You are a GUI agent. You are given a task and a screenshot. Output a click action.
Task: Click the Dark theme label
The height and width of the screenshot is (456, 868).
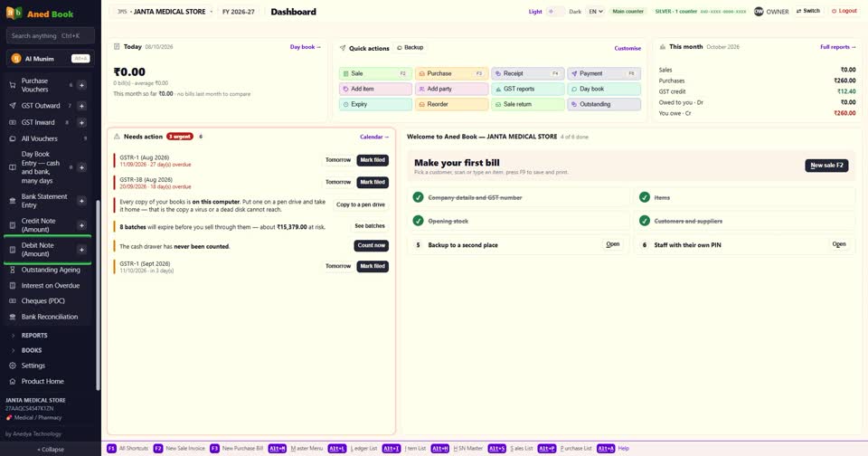575,12
